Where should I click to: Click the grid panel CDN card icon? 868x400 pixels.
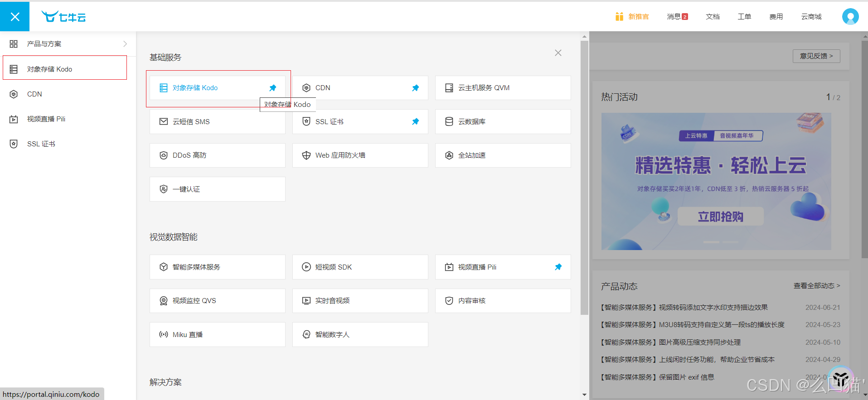[x=306, y=88]
